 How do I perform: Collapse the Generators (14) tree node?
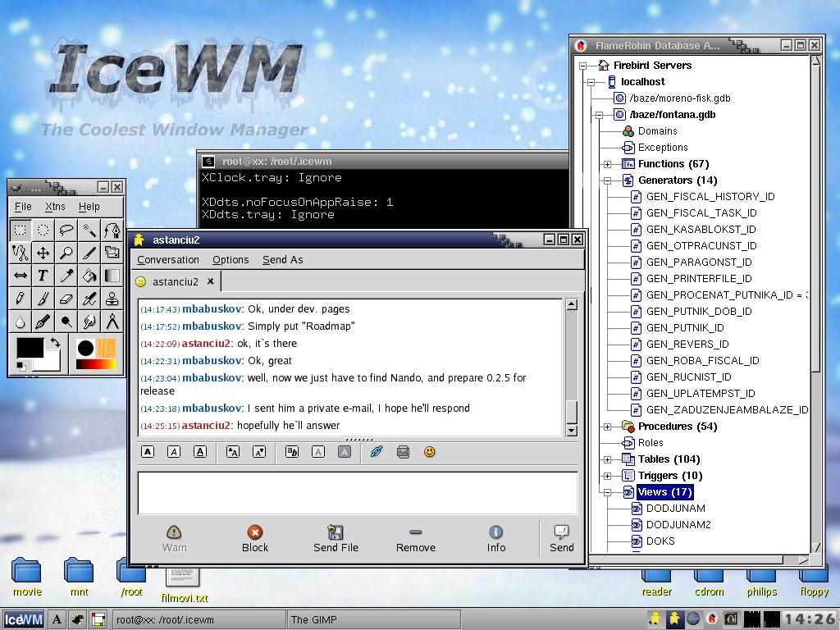(x=607, y=180)
